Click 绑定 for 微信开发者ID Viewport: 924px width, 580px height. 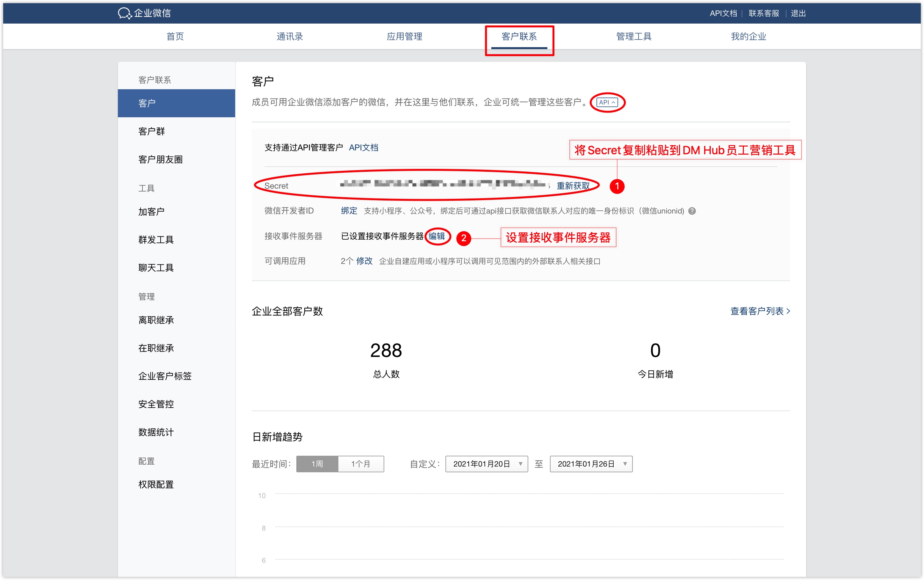tap(349, 211)
